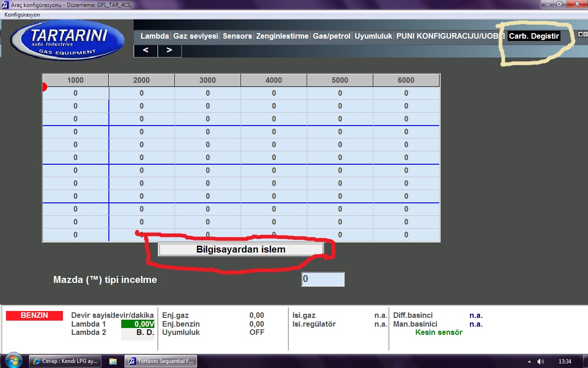Click the Isi.regülatör label
The height and width of the screenshot is (368, 588).
(x=314, y=324)
